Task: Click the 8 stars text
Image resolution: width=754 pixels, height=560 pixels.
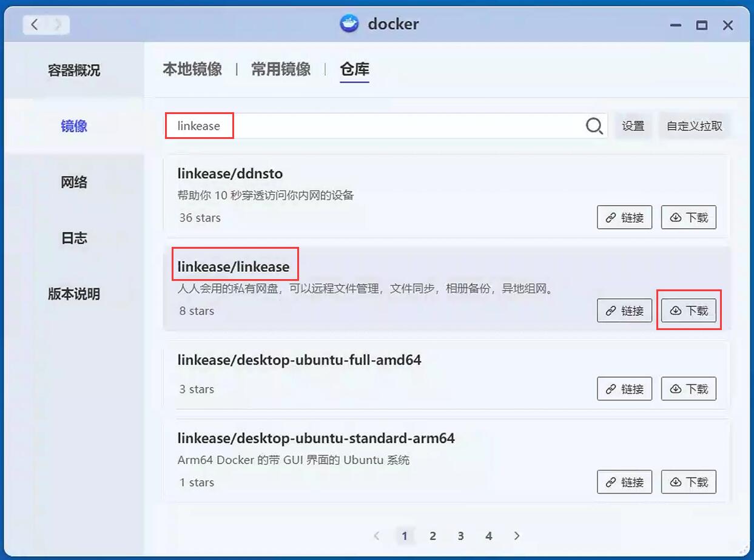Action: pos(197,311)
